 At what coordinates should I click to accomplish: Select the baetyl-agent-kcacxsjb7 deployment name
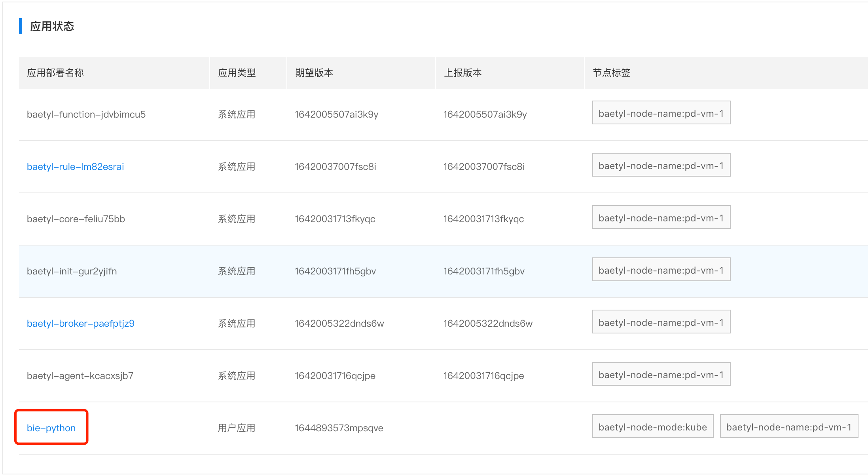(x=80, y=376)
